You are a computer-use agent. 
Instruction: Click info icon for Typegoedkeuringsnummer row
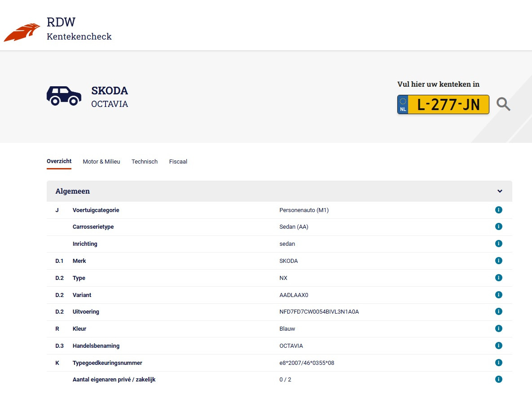(498, 363)
